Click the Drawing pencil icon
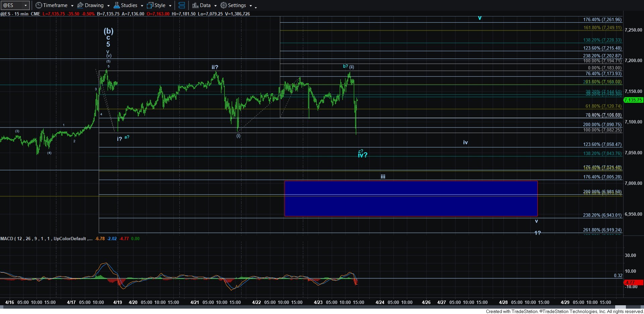644x314 pixels. (80, 5)
